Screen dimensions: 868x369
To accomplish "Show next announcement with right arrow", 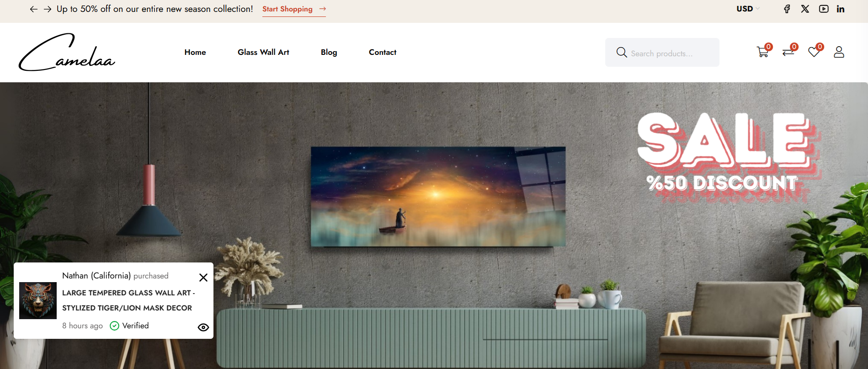I will pyautogui.click(x=48, y=9).
